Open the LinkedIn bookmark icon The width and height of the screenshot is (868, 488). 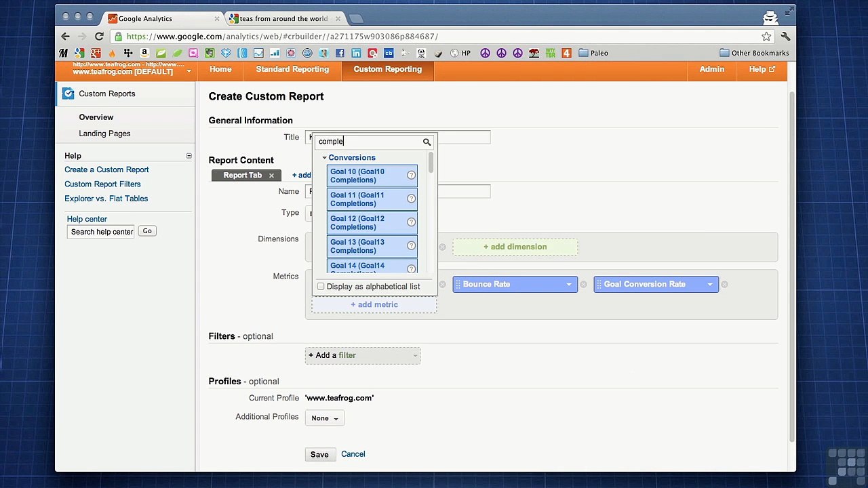[x=356, y=53]
